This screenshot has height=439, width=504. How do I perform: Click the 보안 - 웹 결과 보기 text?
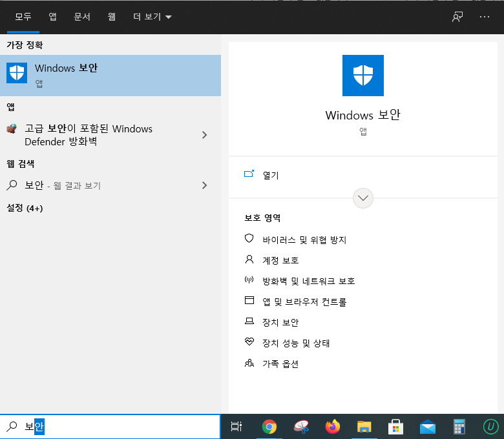pyautogui.click(x=63, y=185)
